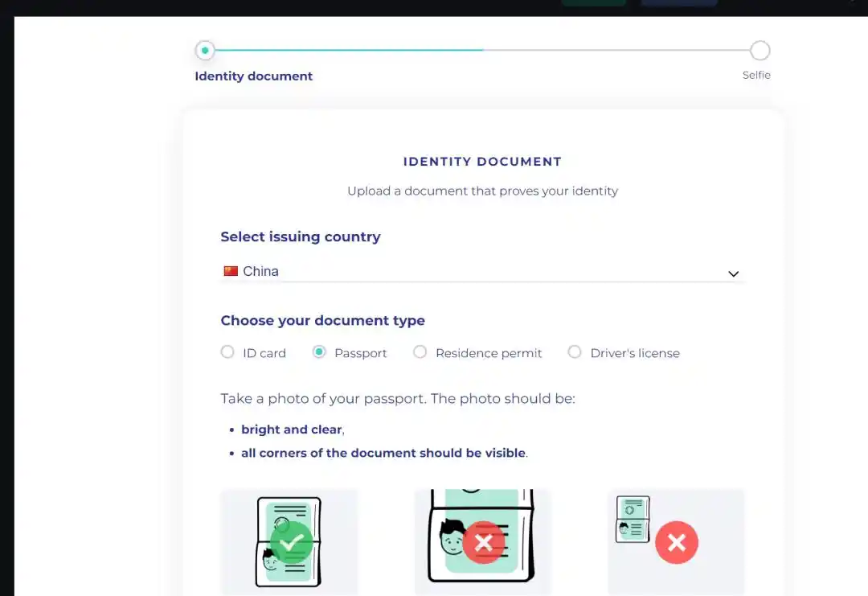Select the ID card radio button
868x596 pixels.
227,352
